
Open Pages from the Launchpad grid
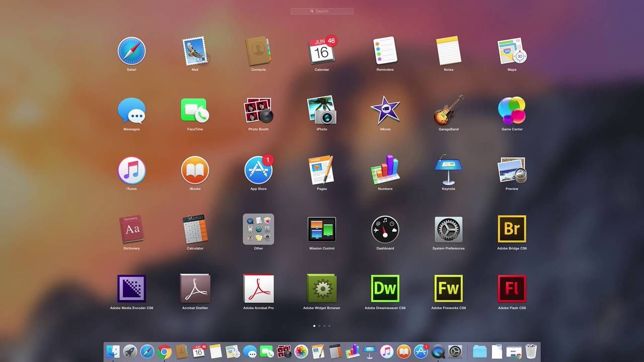322,170
